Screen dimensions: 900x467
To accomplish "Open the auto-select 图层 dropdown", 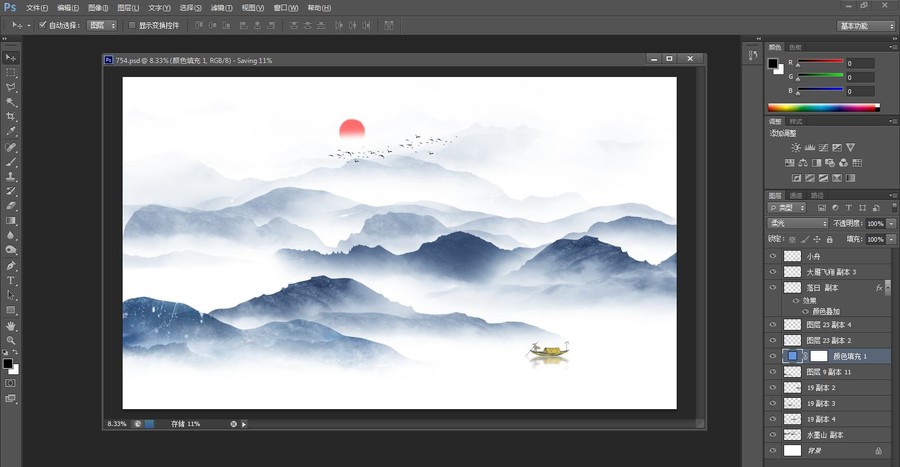I will 102,25.
